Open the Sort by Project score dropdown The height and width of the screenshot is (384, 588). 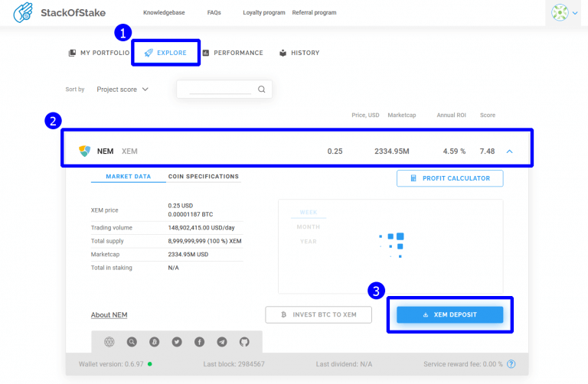[122, 89]
